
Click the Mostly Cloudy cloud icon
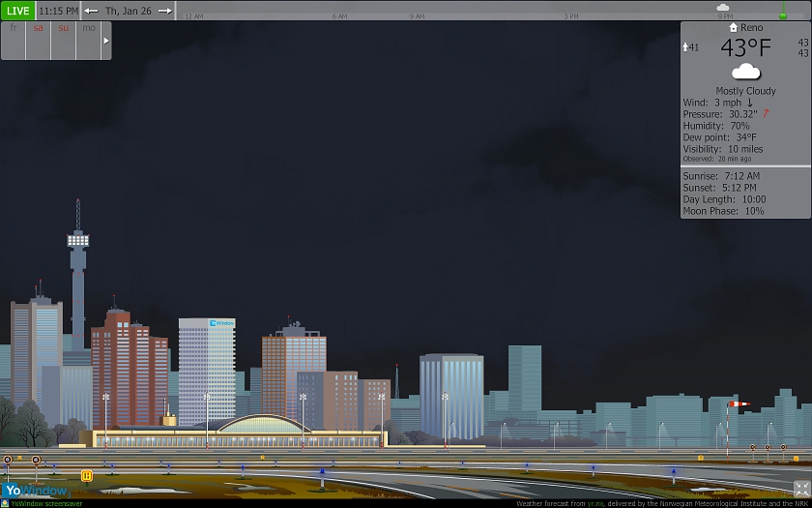coord(745,72)
